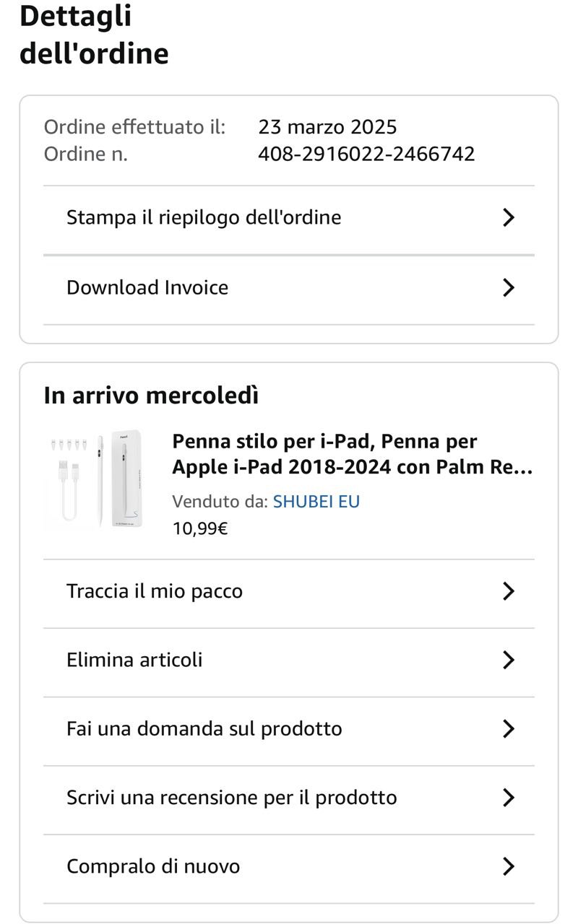This screenshot has width=578, height=924.
Task: Tap the stylus pen product thumbnail
Action: (94, 480)
